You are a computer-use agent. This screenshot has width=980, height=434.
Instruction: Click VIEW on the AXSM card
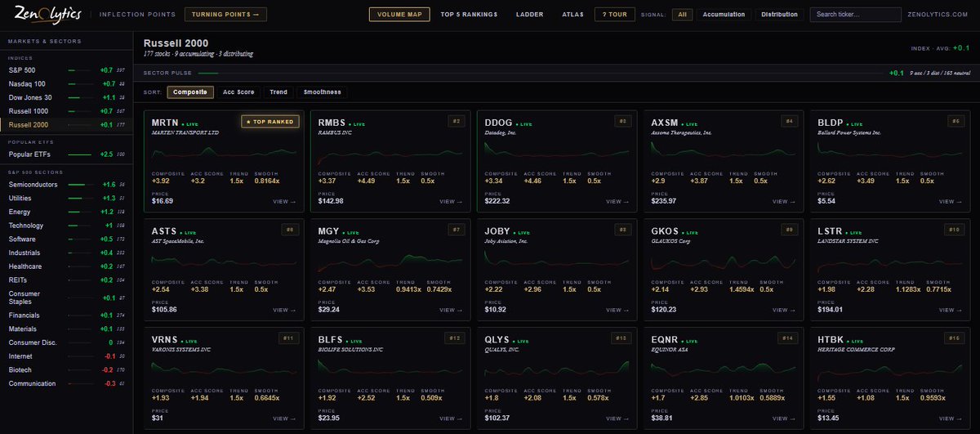(784, 201)
